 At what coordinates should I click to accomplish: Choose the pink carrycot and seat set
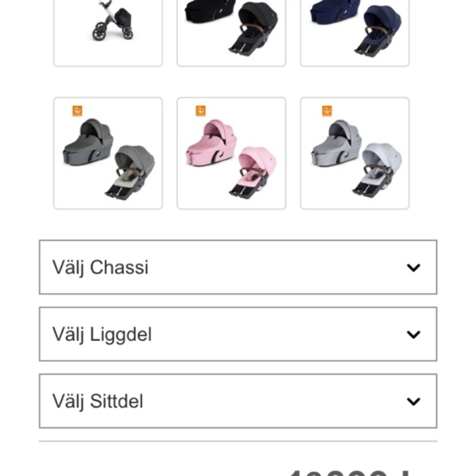coord(231,153)
